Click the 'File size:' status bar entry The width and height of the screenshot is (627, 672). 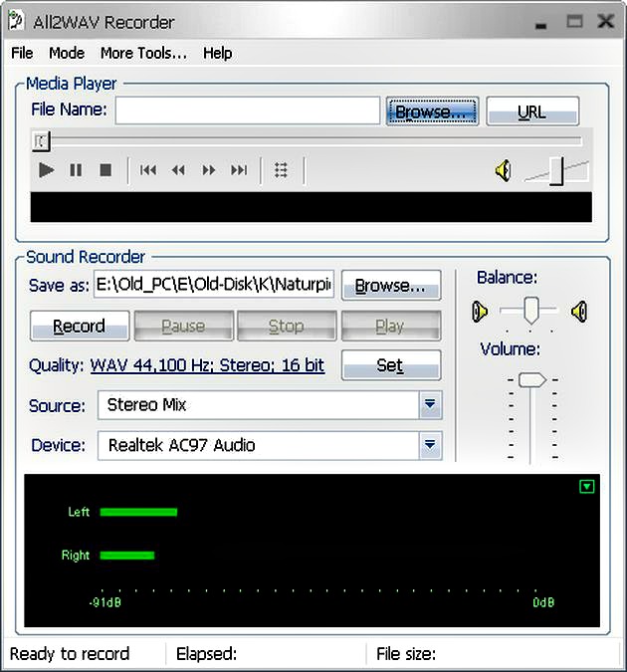coord(406,654)
